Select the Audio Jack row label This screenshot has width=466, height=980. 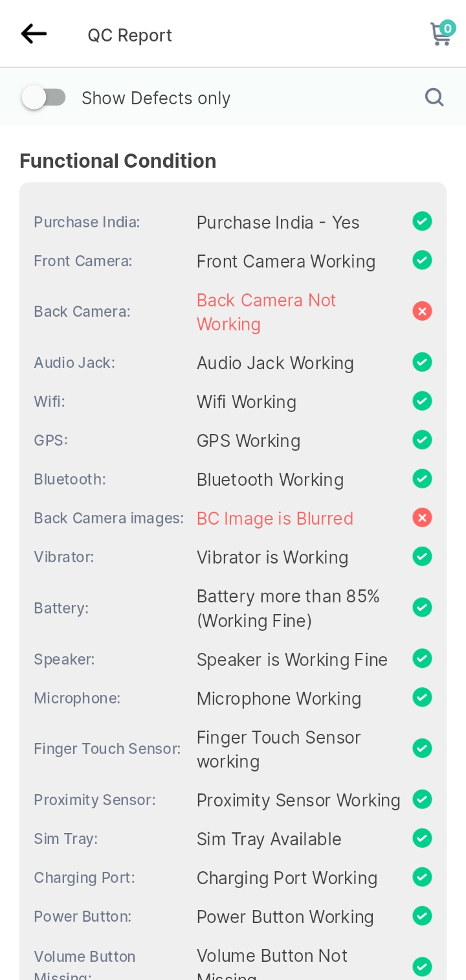click(x=74, y=363)
